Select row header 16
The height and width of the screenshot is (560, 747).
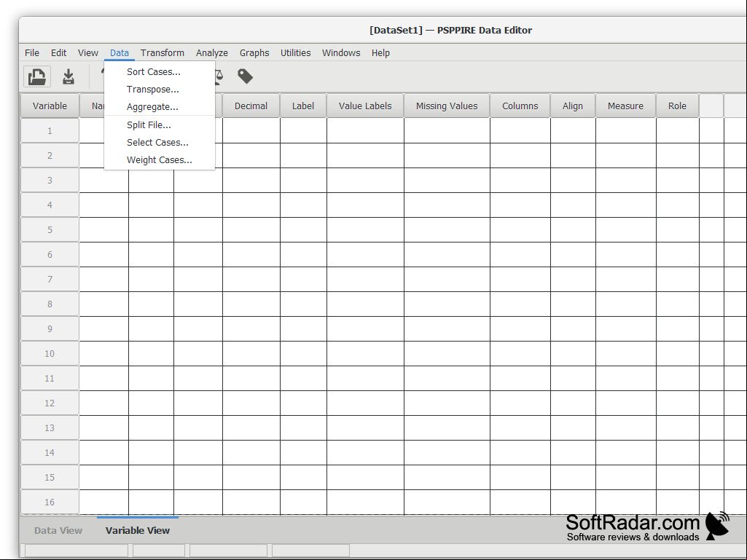(50, 502)
